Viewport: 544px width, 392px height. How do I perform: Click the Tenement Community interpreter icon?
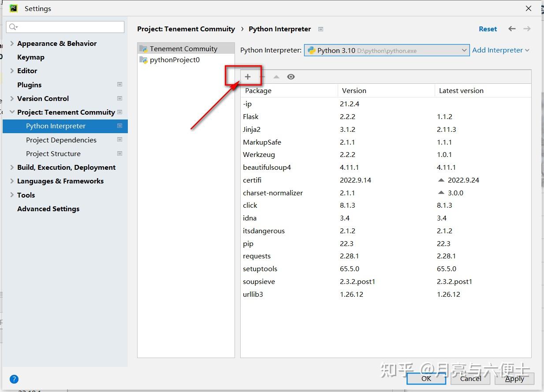click(143, 48)
